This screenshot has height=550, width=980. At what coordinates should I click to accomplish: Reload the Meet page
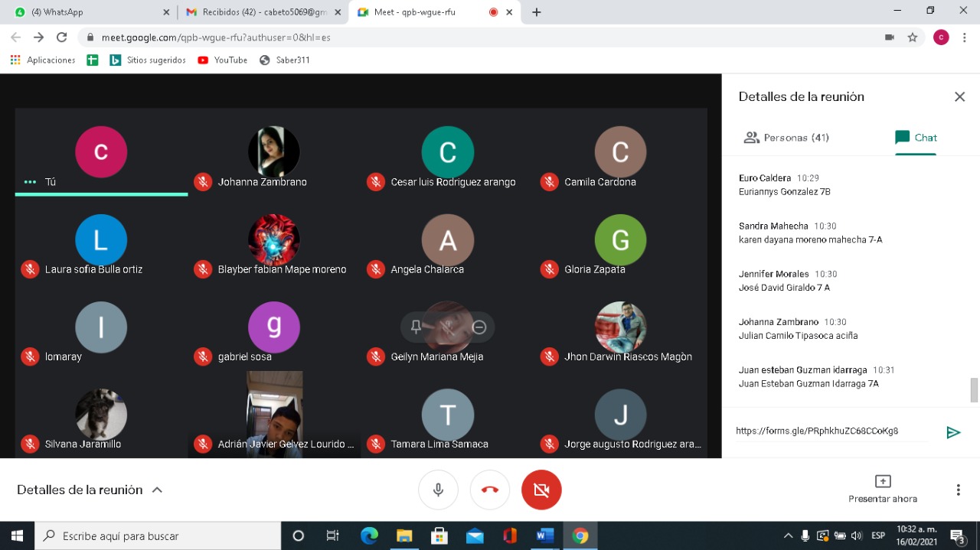[x=62, y=37]
